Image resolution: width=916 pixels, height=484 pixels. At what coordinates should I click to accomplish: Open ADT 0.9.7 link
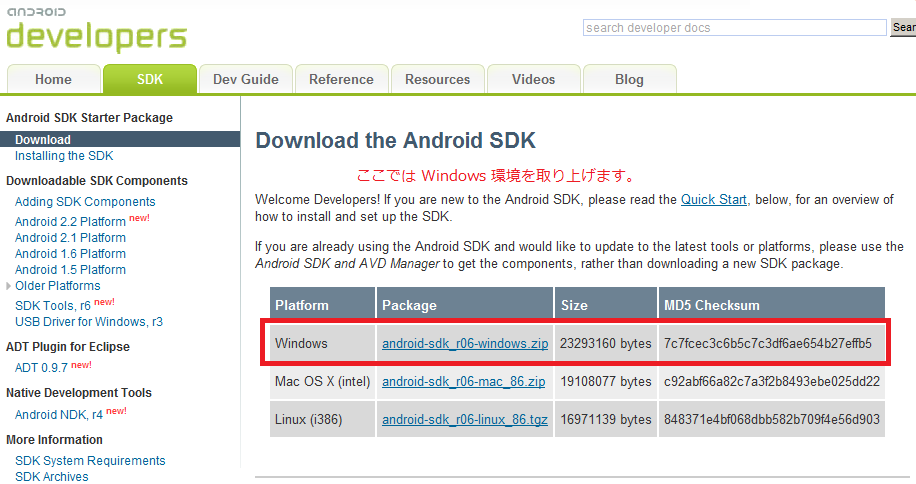point(41,368)
